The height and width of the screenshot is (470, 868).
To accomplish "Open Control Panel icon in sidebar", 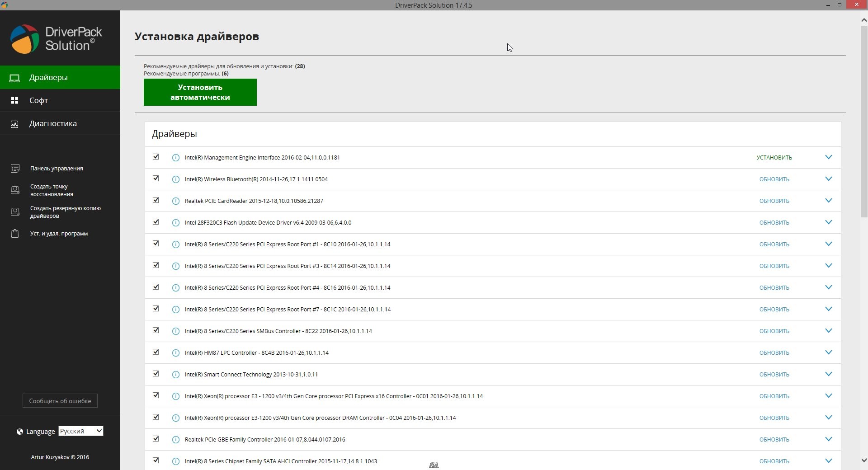I will coord(15,169).
